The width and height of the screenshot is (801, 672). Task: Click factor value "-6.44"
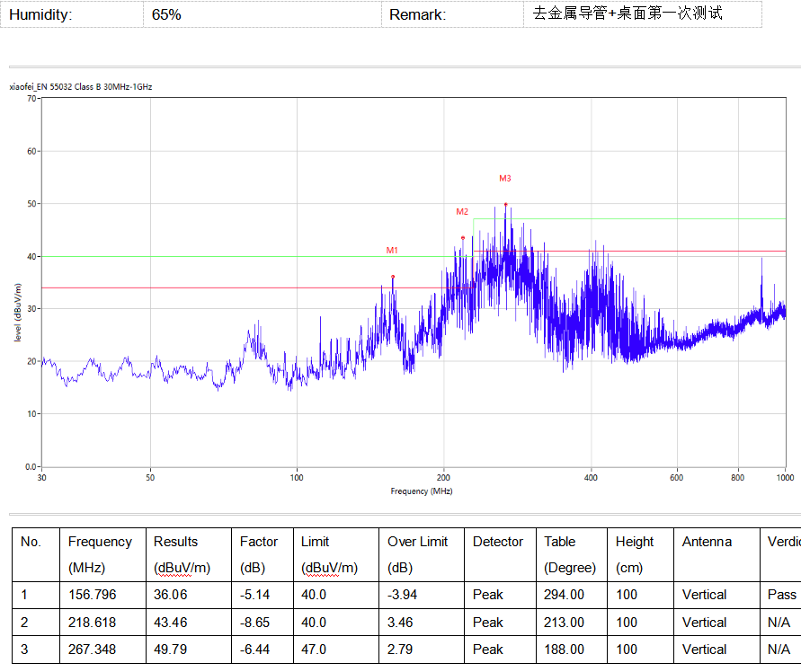[x=255, y=650]
